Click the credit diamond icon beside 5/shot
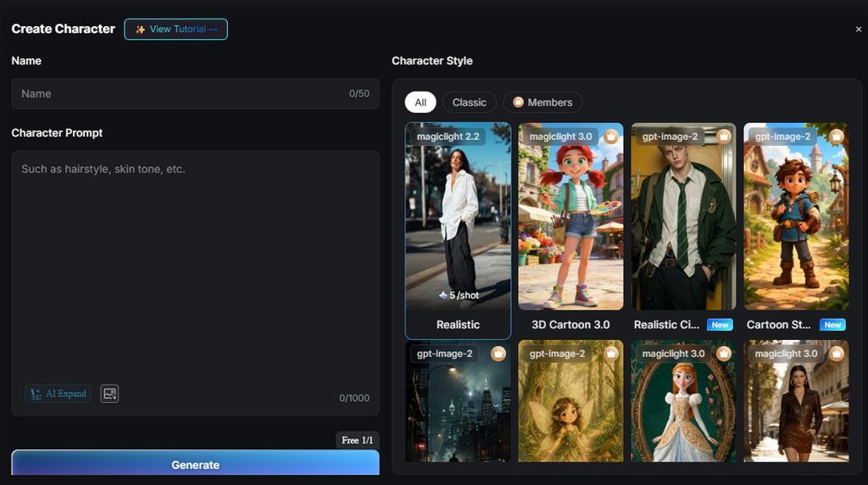 coord(442,296)
